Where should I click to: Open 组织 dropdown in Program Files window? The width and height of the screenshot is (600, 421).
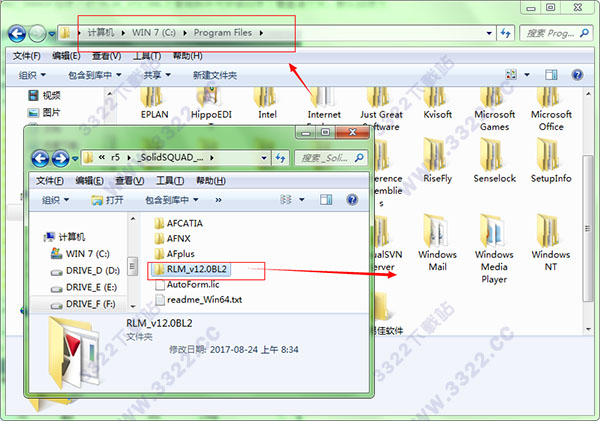[32, 75]
